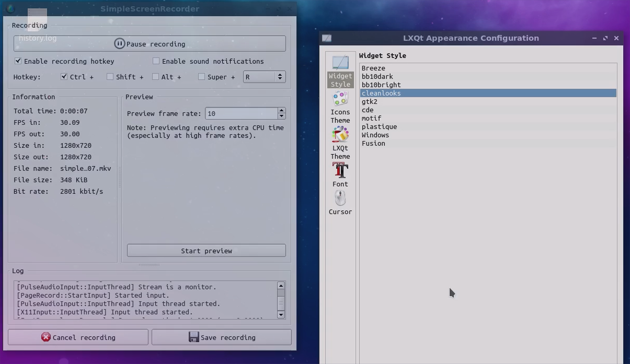
Task: Decrease preview frame rate with down arrow
Action: tap(281, 116)
